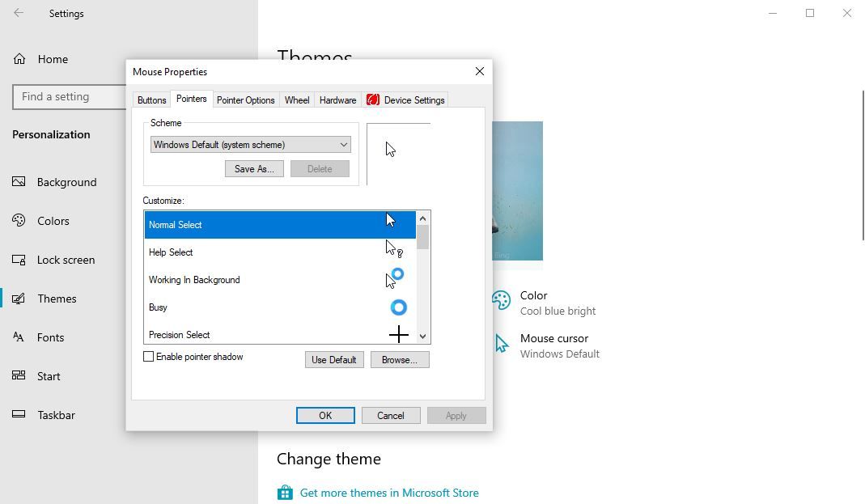Click the Home icon in Settings
The height and width of the screenshot is (504, 865).
pyautogui.click(x=19, y=58)
